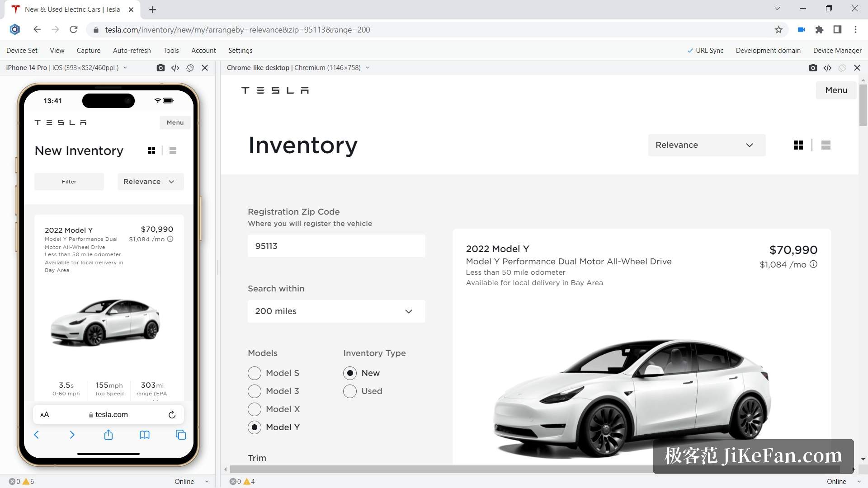Screen dimensions: 868x488
Task: Take a screenshot of the Chrome-like desktop device
Action: point(813,68)
